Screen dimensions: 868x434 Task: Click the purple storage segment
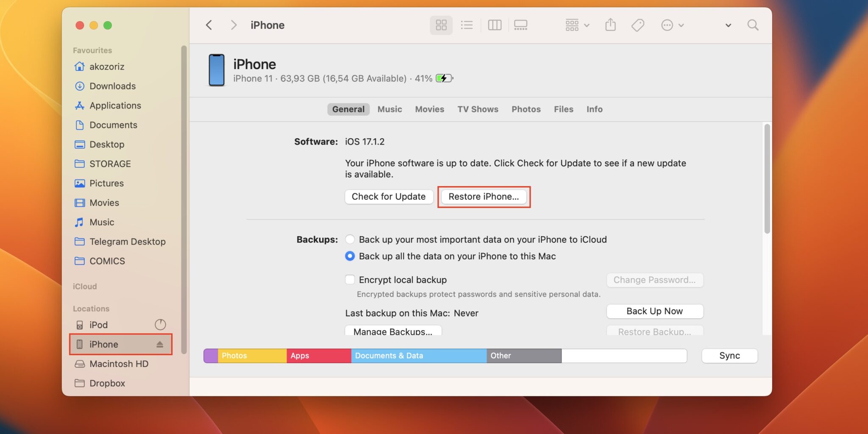point(211,356)
